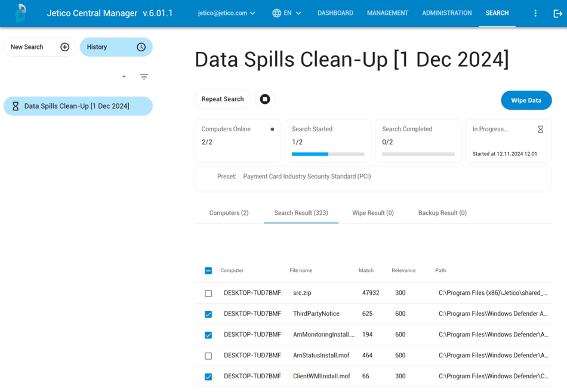Viewport: 567px width, 392px height.
Task: Check the AmStatusInstall.mof row checkbox
Action: pos(208,356)
